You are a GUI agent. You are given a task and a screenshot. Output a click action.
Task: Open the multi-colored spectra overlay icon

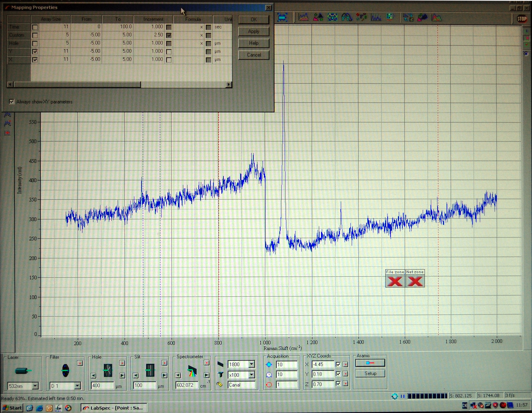[436, 18]
